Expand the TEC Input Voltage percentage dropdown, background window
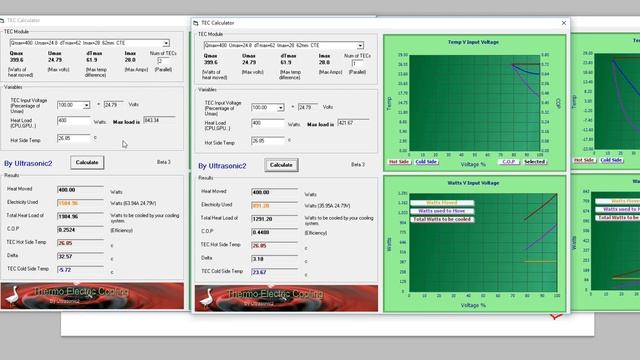640x360 pixels. pos(87,105)
